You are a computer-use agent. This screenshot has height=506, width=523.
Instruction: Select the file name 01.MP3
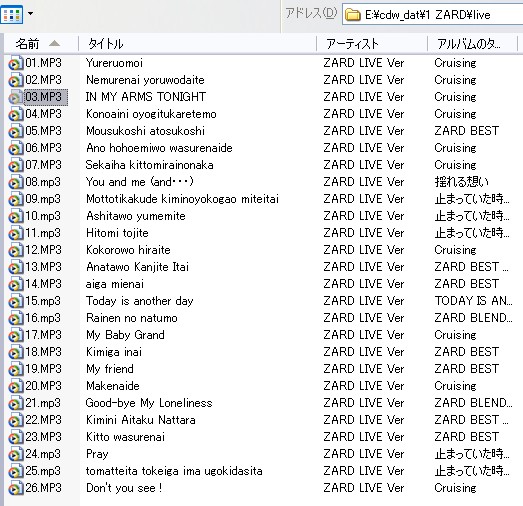(x=43, y=63)
